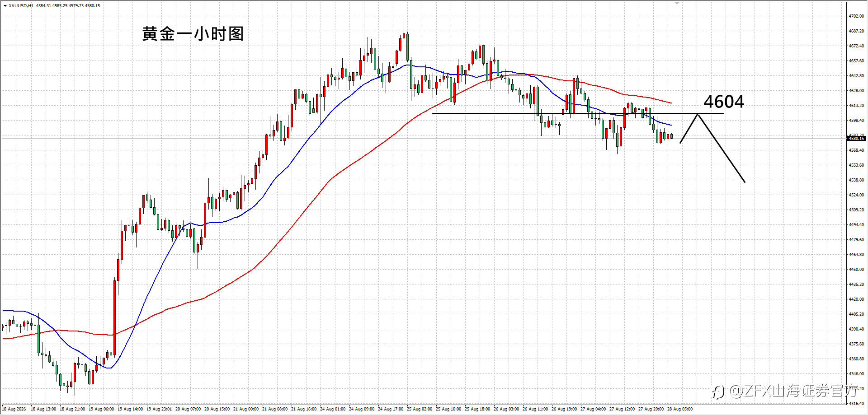Viewport: 868px width, 415px height.
Task: Click the 4628.00 price axis label
Action: click(x=856, y=91)
